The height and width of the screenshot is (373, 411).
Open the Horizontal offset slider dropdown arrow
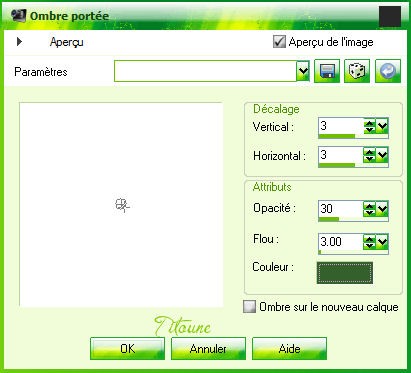[382, 154]
